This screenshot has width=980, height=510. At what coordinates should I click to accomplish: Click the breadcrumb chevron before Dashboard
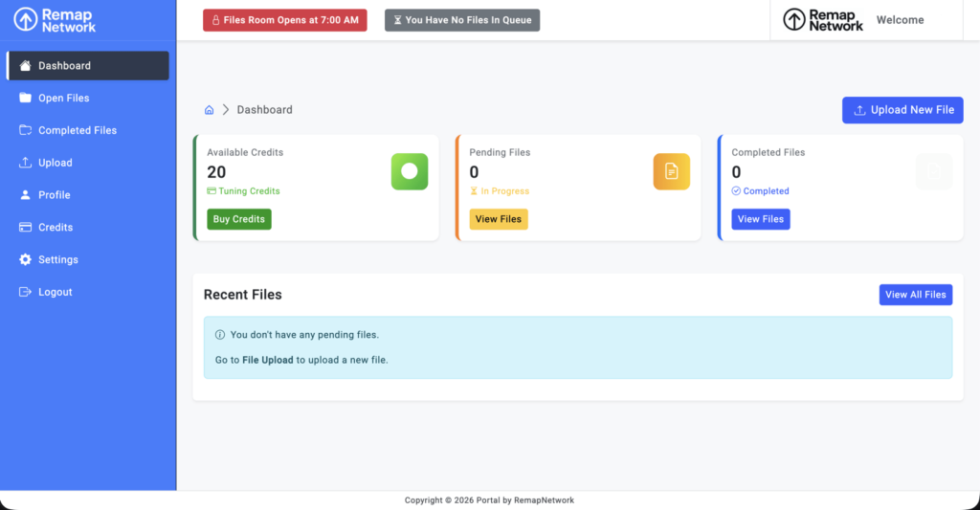coord(226,110)
